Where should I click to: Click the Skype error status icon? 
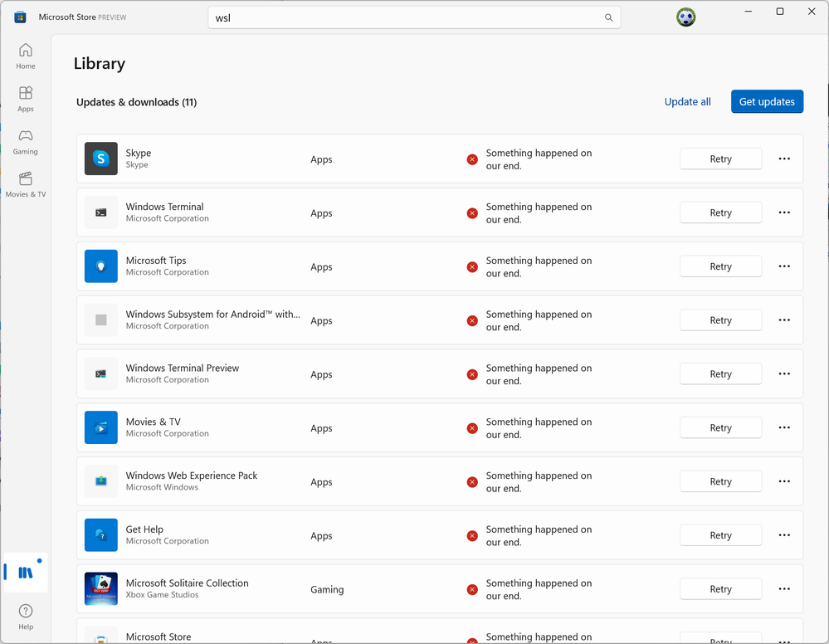472,159
